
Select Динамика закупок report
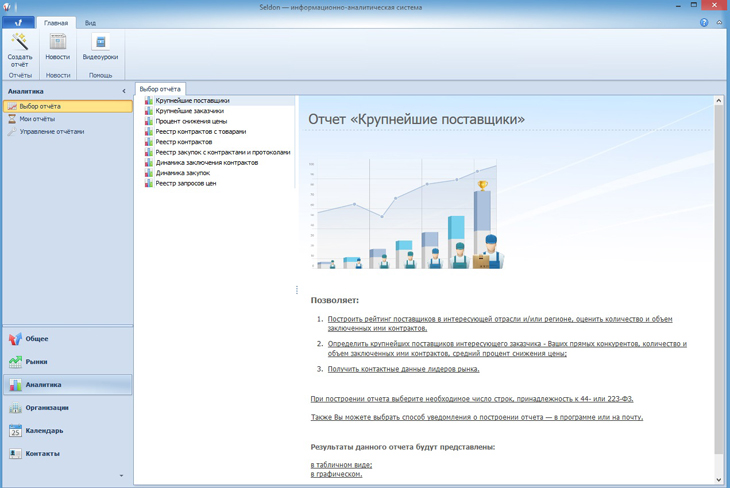pyautogui.click(x=182, y=173)
